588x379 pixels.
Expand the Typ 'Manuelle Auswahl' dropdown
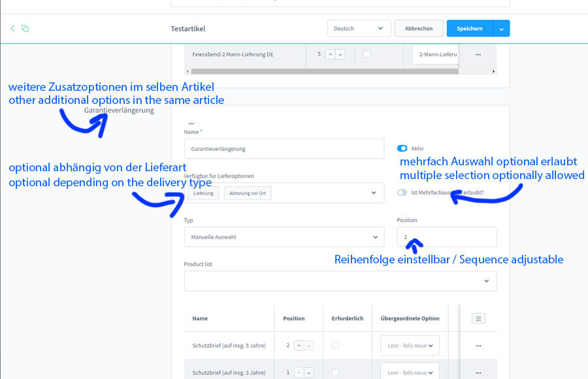pos(284,237)
